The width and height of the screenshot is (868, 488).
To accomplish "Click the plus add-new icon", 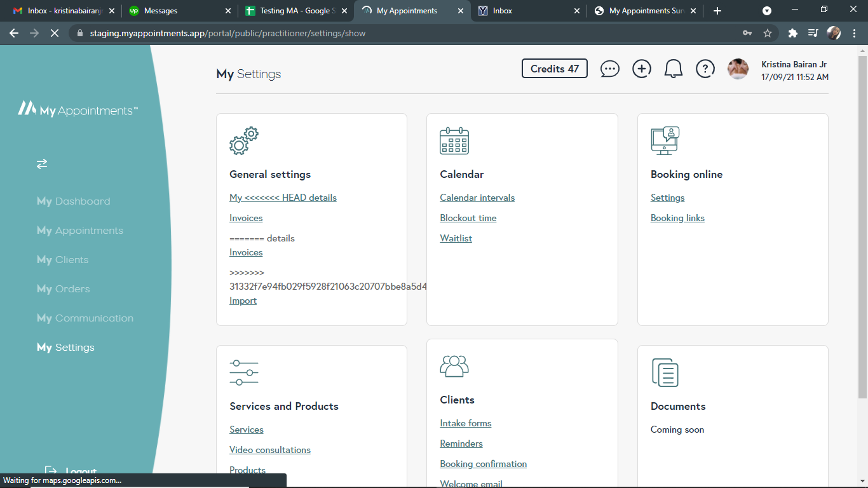I will [x=642, y=69].
